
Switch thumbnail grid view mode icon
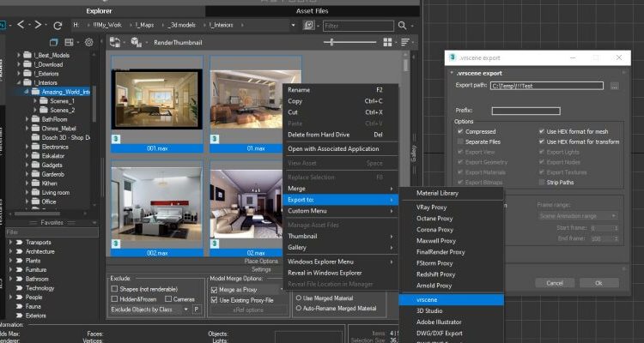click(388, 42)
